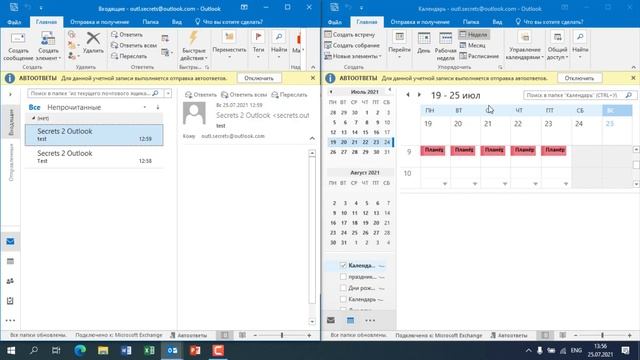Select Schedule view in Calendar ribbon
Image resolution: width=640 pixels, height=360 pixels.
point(479,56)
